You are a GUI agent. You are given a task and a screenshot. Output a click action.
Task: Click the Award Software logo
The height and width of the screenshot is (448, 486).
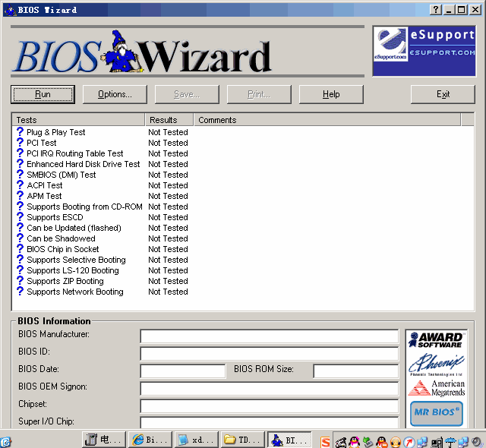coord(436,340)
